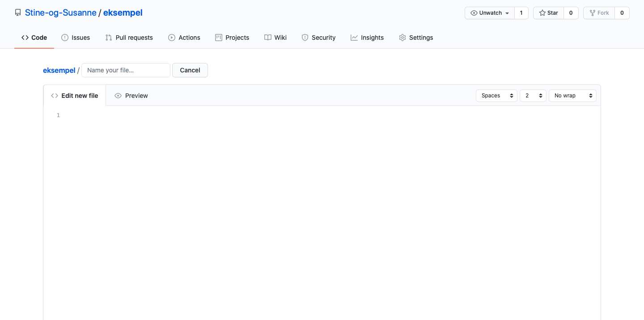Cancel creating the new file
The width and height of the screenshot is (644, 320).
[x=190, y=70]
